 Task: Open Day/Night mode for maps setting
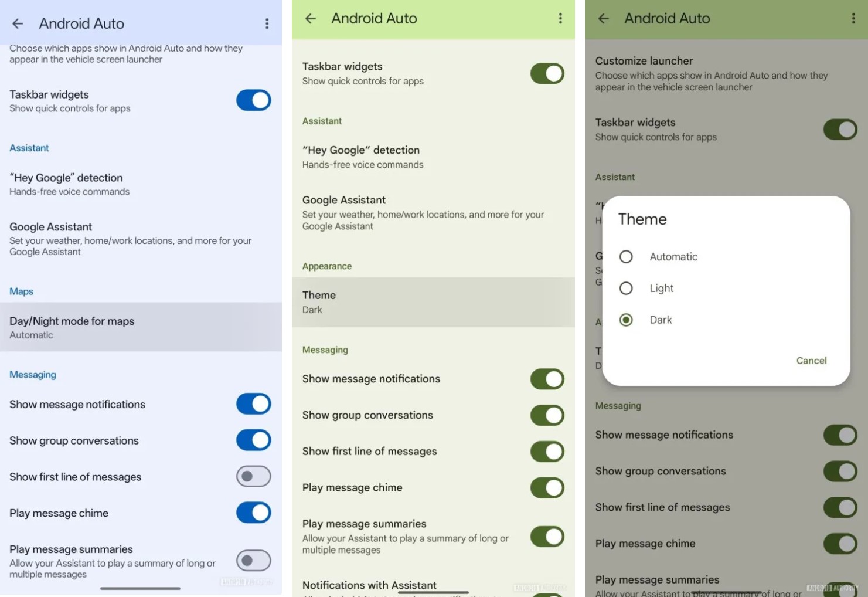click(141, 327)
